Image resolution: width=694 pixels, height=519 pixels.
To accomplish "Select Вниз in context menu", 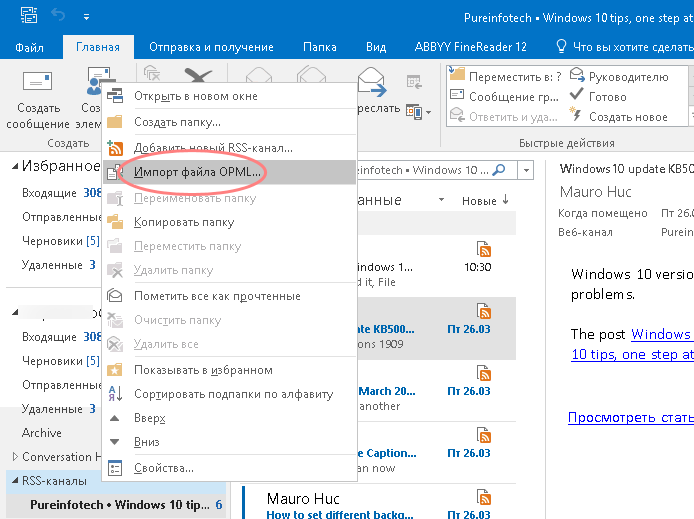I will tap(229, 442).
